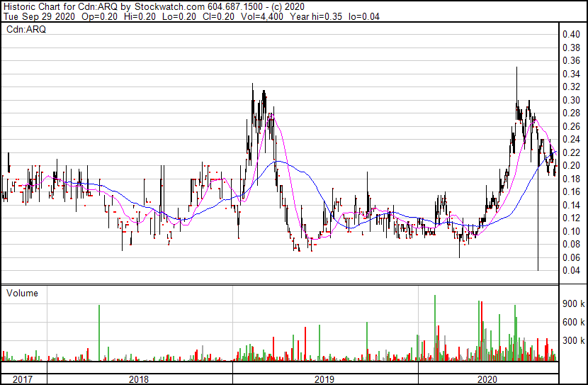
Task: Click the Op=0.20 open price value
Action: (99, 17)
